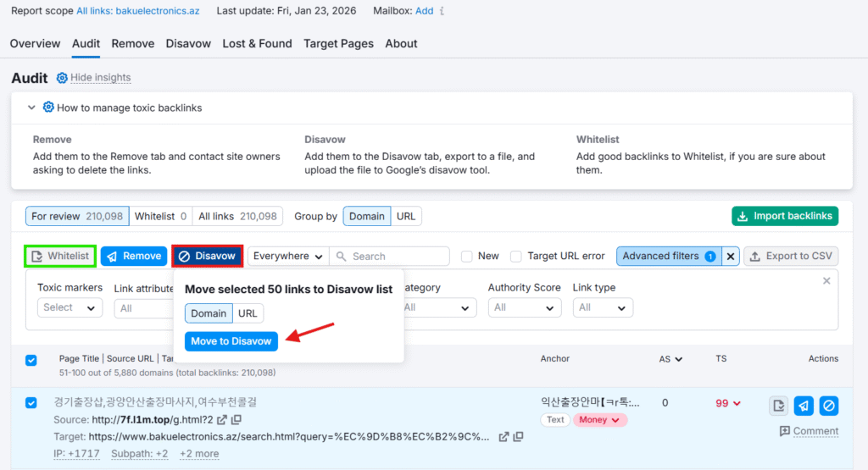Uncheck the 7f.l1m.top row checkbox
Screen dimensions: 868x470
tap(31, 402)
